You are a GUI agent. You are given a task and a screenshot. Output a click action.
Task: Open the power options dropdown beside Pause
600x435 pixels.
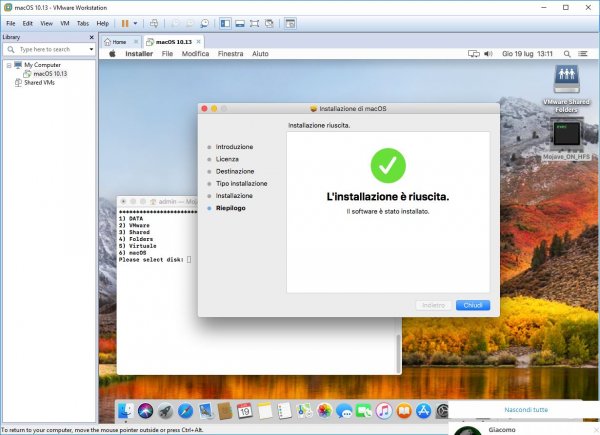click(x=135, y=23)
